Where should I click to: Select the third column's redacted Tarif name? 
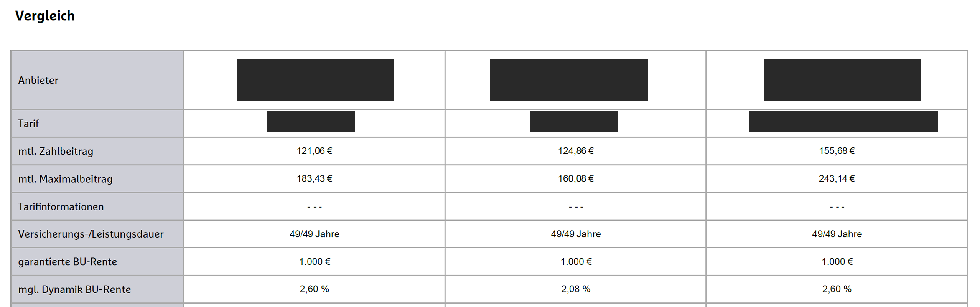(843, 121)
